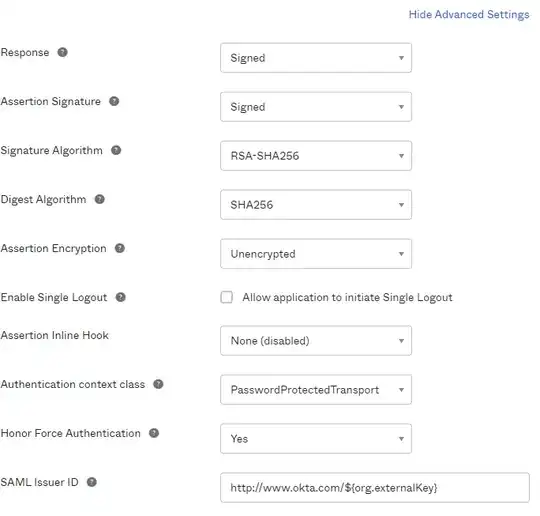
Task: Open SHA256 digest algorithm dropdown
Action: (316, 205)
